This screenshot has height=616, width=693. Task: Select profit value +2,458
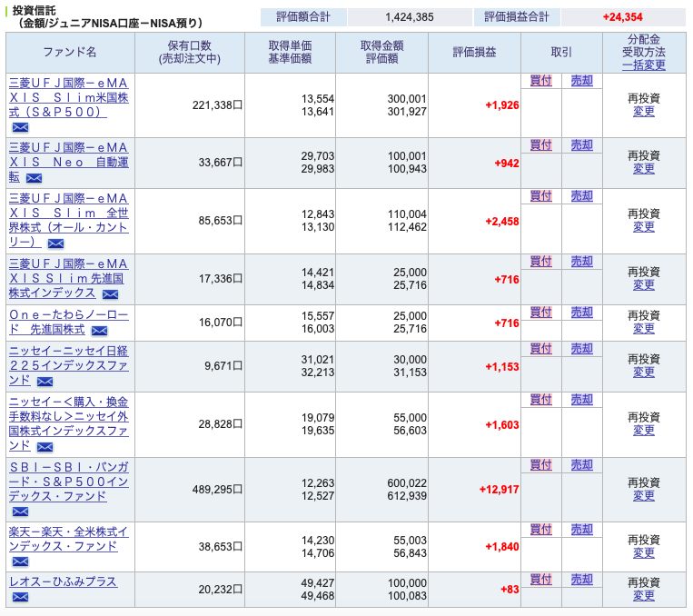click(502, 221)
